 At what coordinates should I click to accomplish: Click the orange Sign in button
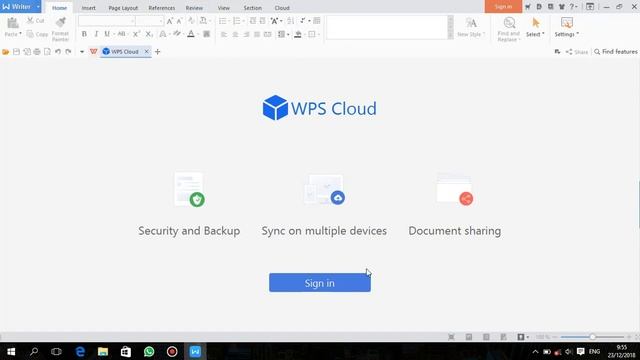503,7
